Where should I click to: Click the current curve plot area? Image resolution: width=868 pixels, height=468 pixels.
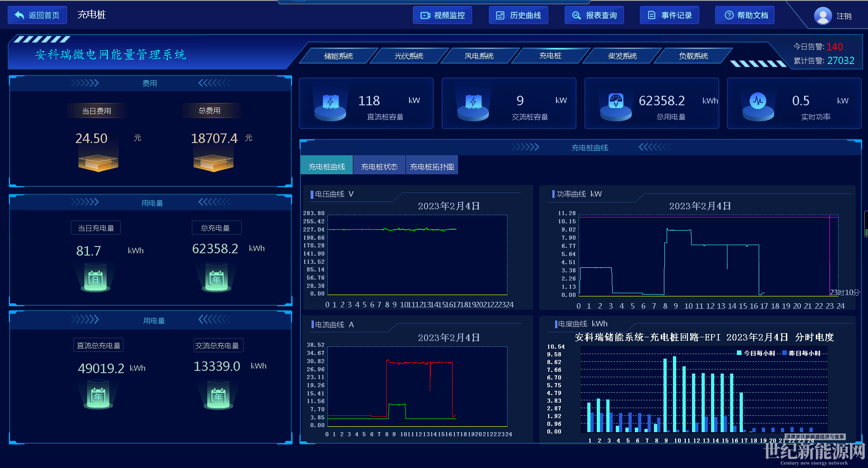[417, 386]
